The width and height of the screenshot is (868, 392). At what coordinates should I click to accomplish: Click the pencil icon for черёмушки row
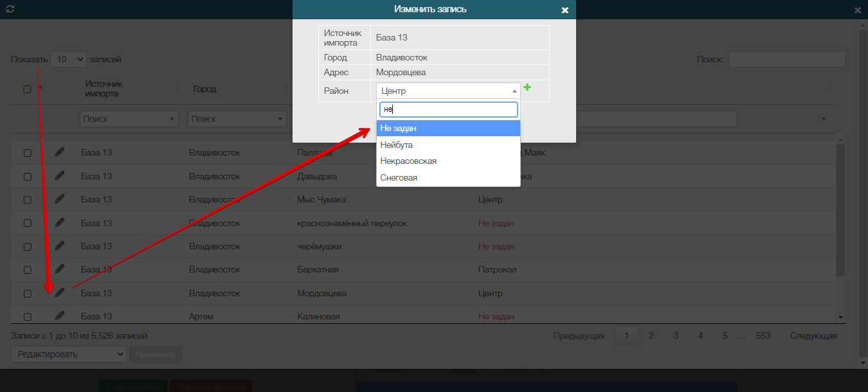point(60,245)
